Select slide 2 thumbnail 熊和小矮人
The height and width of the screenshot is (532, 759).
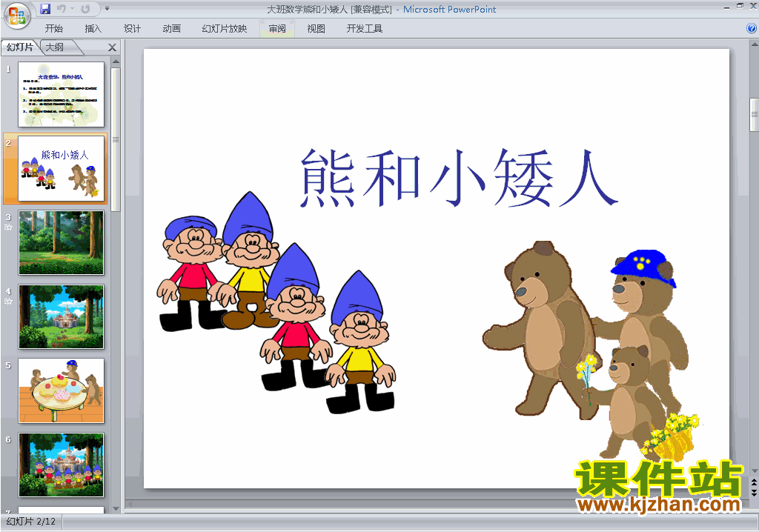coord(61,168)
